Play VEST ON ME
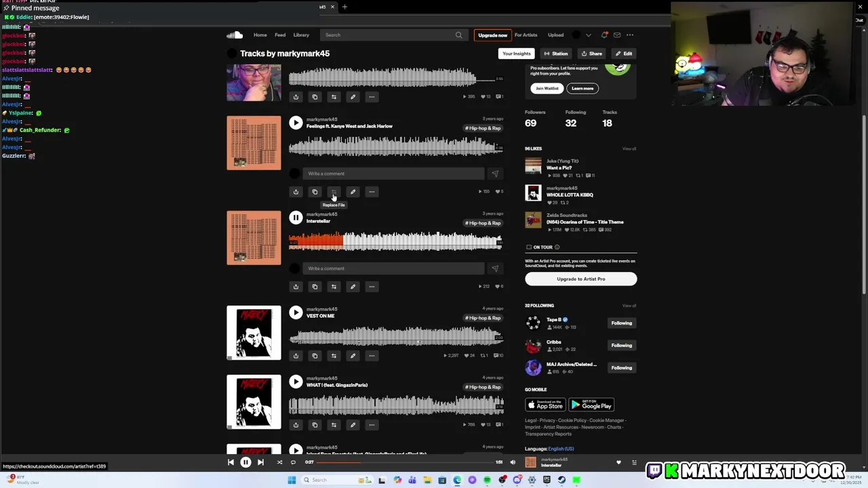Image resolution: width=868 pixels, height=488 pixels. click(x=296, y=312)
